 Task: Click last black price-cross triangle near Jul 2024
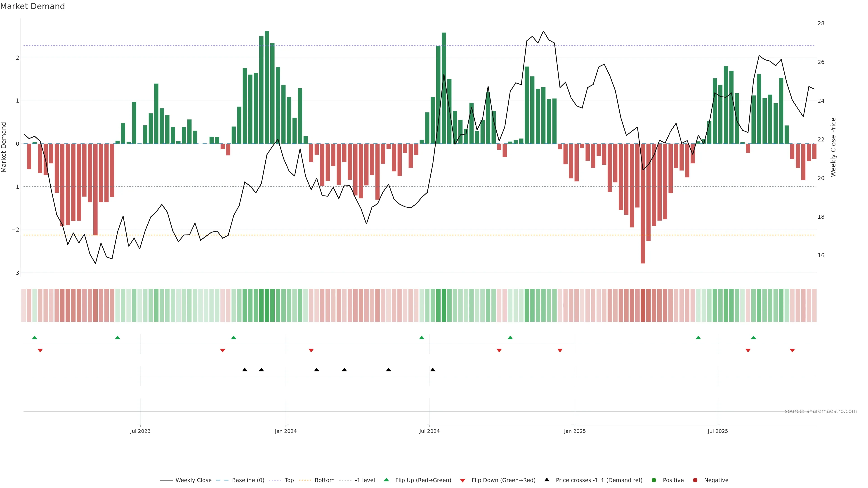pyautogui.click(x=433, y=370)
